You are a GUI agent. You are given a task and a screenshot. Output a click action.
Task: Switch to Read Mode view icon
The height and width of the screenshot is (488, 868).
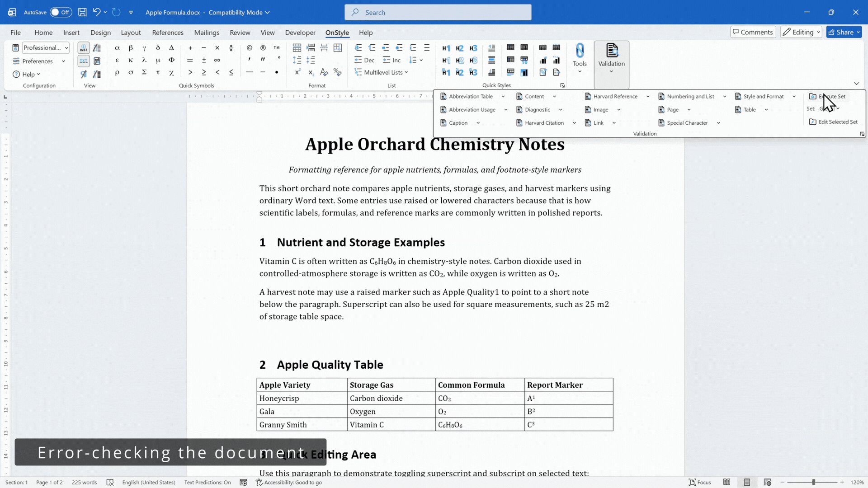pyautogui.click(x=726, y=482)
